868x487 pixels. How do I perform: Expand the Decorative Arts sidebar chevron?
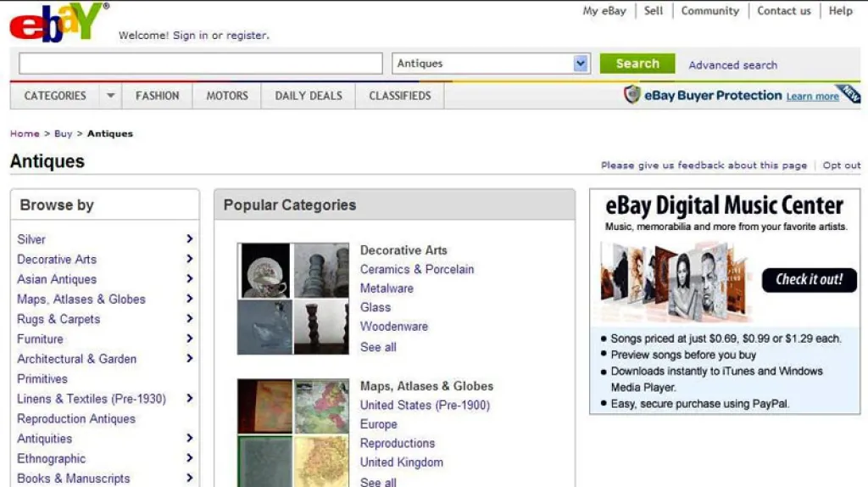tap(189, 259)
